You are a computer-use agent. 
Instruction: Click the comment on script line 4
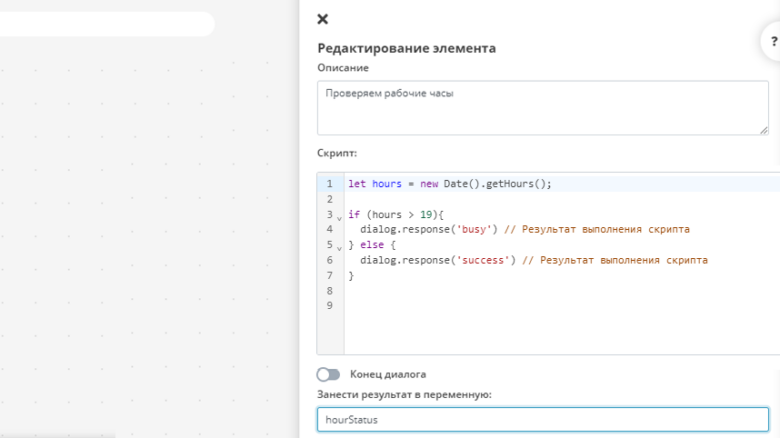597,229
